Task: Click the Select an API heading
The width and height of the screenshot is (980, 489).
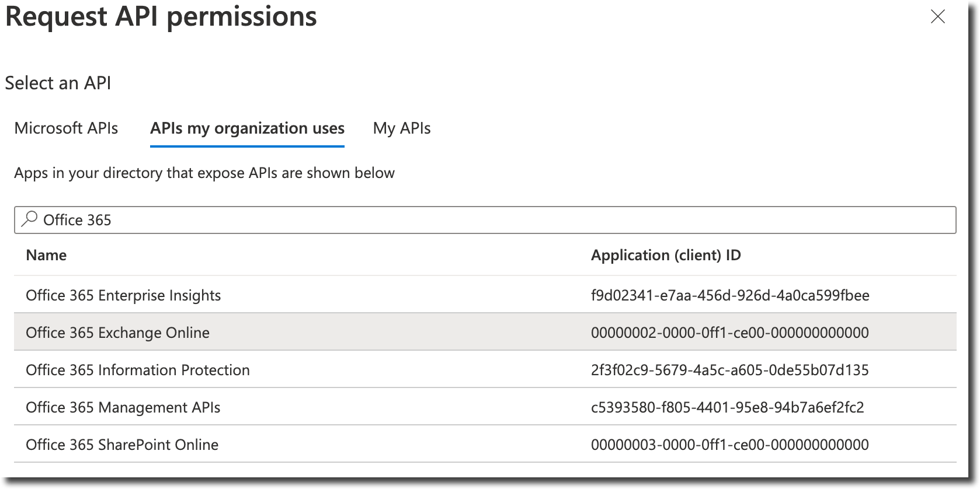Action: click(58, 83)
